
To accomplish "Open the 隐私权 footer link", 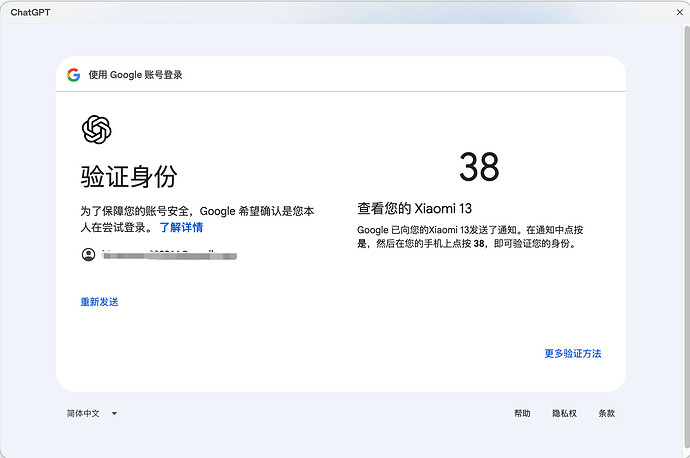I will tap(564, 413).
